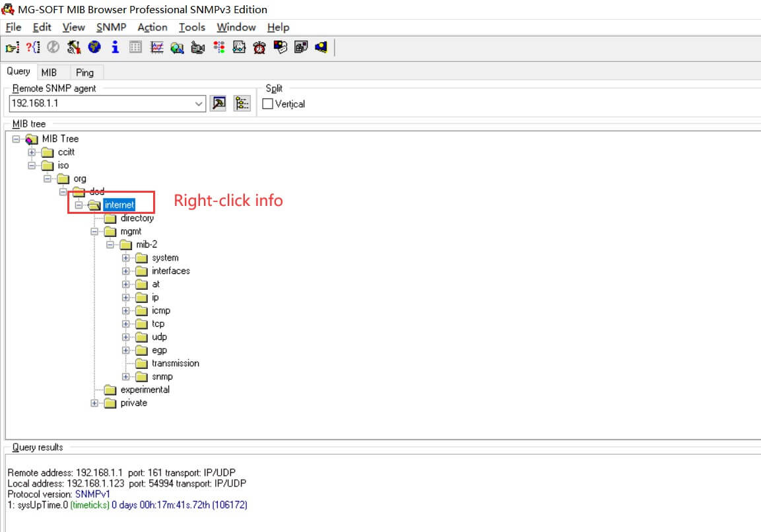Click the Contact agent pointing-hand toolbar icon

coord(12,48)
